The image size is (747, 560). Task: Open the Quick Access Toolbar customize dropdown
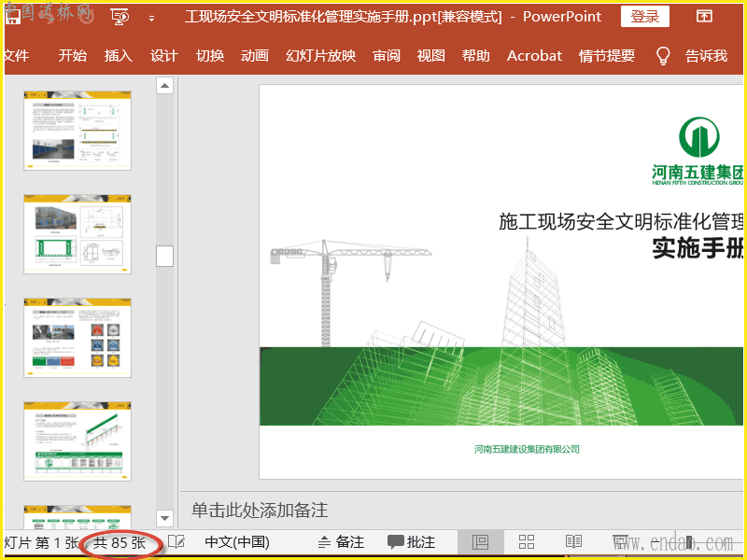[x=151, y=19]
